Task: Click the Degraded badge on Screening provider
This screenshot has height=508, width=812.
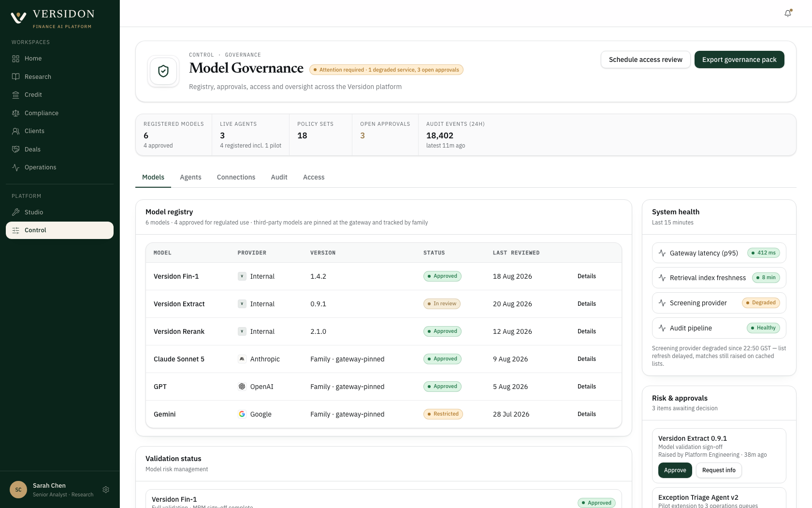Action: (761, 303)
